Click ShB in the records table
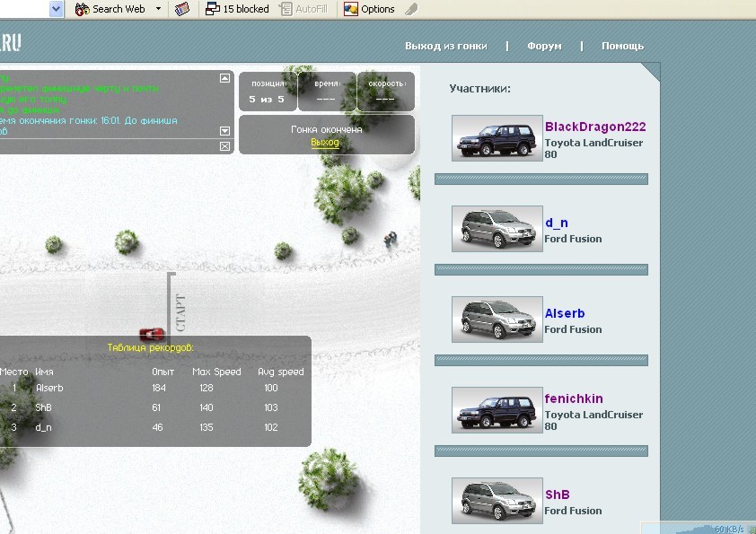This screenshot has height=534, width=756. [43, 407]
